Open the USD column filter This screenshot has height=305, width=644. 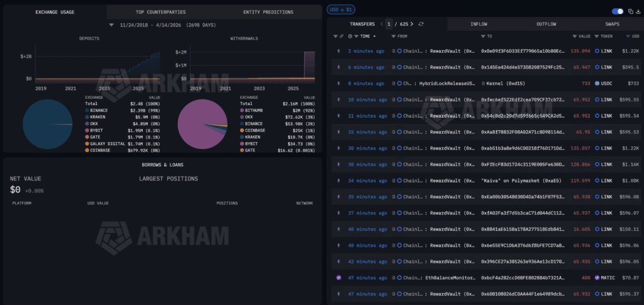[x=628, y=36]
